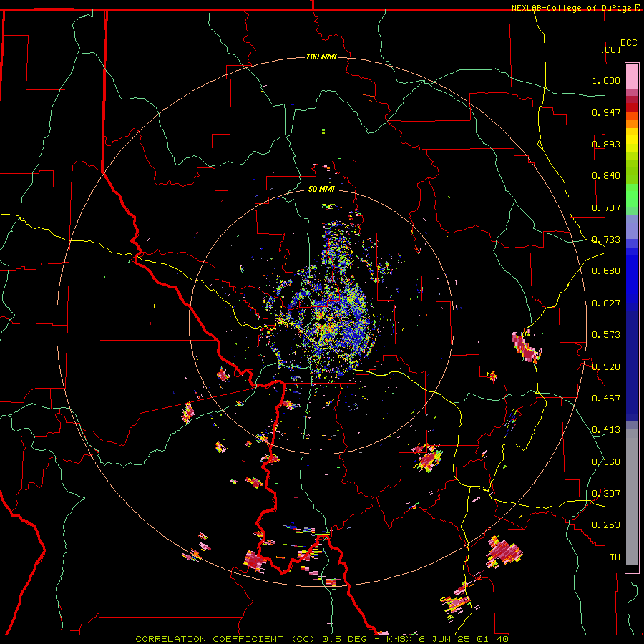Image resolution: width=644 pixels, height=644 pixels.
Task: Click the 0.467 scale value
Action: (606, 399)
